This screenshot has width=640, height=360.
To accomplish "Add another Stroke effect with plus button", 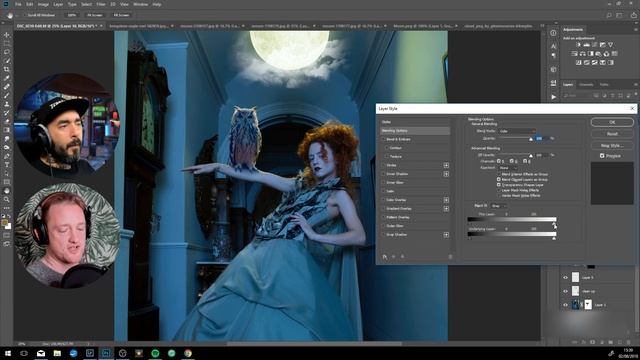I will 446,165.
